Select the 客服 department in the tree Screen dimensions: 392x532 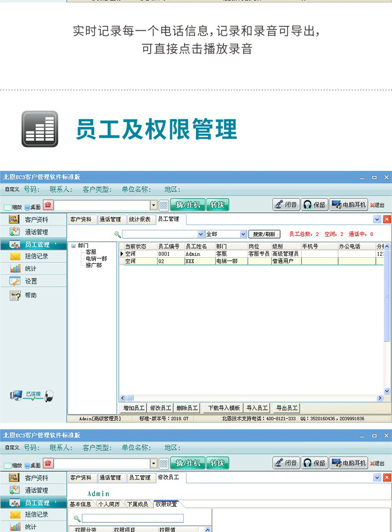(x=91, y=252)
